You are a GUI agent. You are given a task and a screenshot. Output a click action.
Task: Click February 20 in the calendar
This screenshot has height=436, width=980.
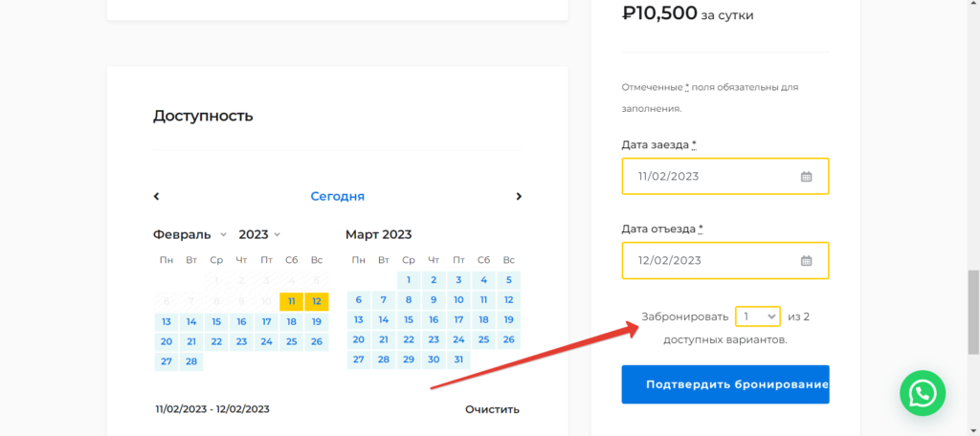point(167,341)
